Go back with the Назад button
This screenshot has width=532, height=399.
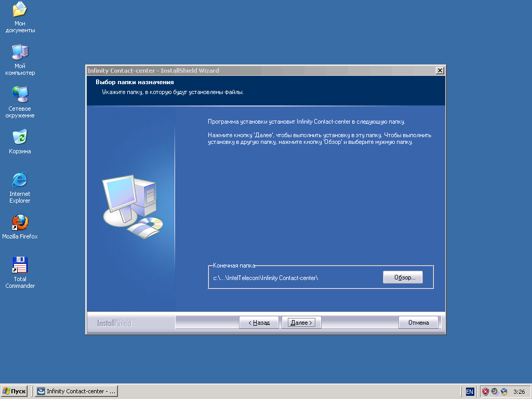(x=259, y=323)
